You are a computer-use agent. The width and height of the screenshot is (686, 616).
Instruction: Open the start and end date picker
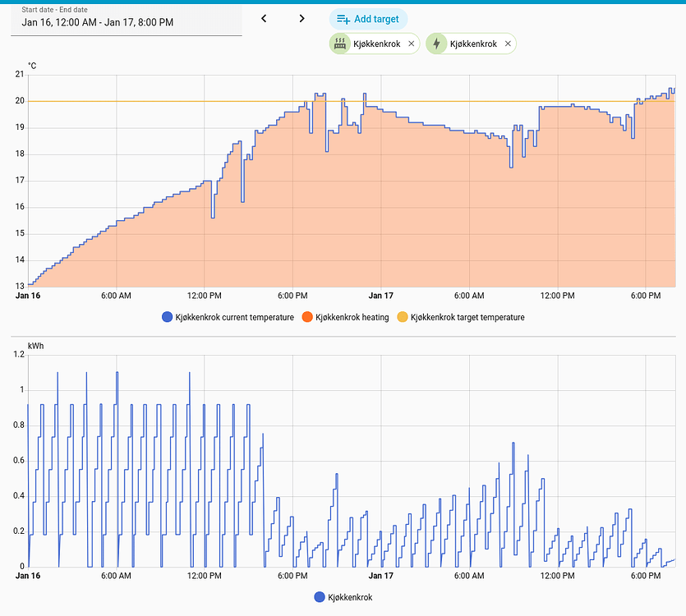127,21
